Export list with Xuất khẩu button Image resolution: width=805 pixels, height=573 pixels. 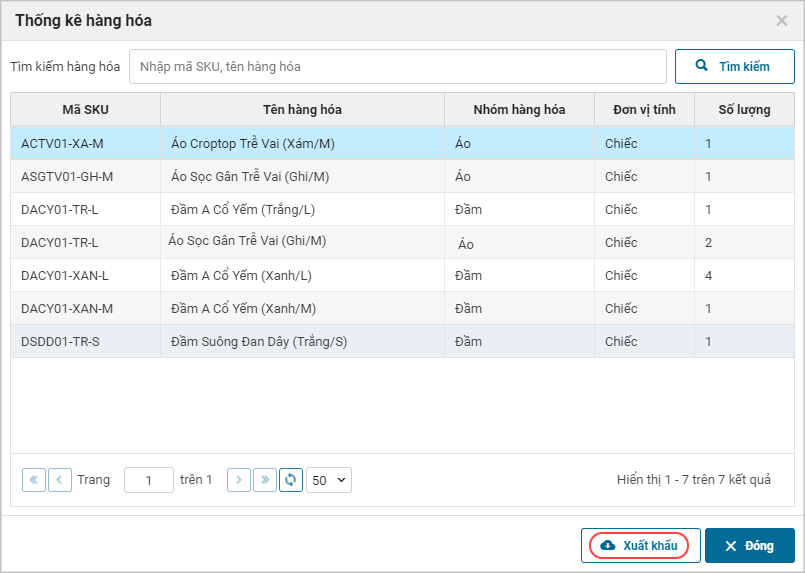(640, 546)
